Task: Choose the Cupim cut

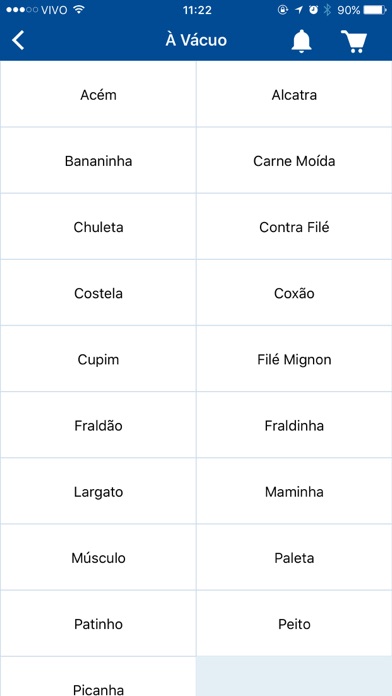Action: pos(98,359)
